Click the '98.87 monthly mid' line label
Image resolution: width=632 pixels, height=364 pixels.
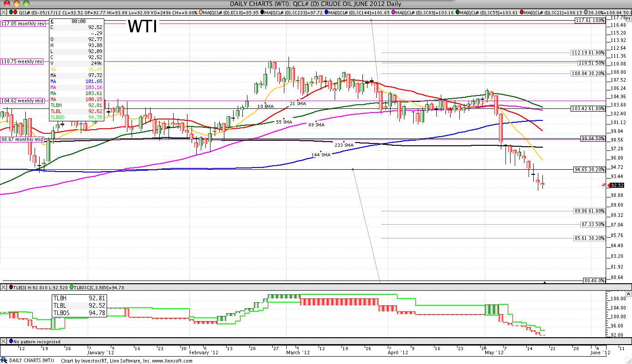point(22,139)
